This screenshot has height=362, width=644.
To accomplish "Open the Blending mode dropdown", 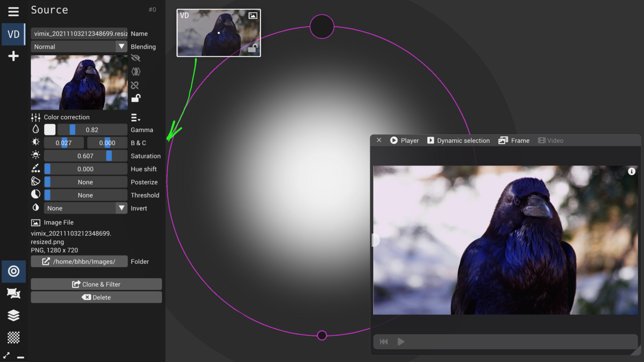I will pyautogui.click(x=79, y=47).
